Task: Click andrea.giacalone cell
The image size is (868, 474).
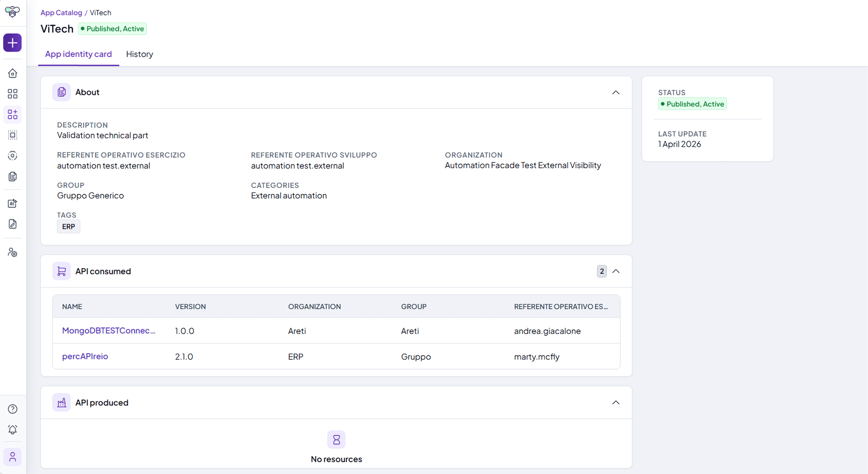Action: 547,331
